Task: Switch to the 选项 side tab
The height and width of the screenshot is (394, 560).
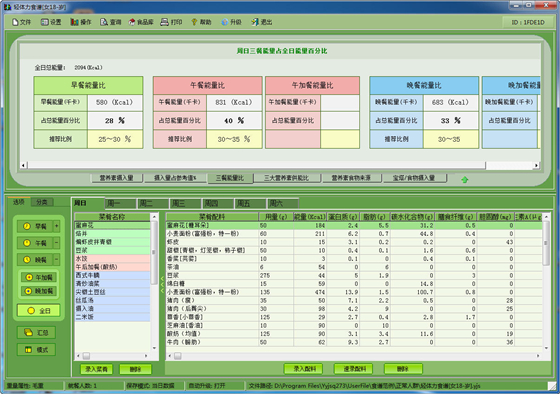Action: click(x=19, y=202)
